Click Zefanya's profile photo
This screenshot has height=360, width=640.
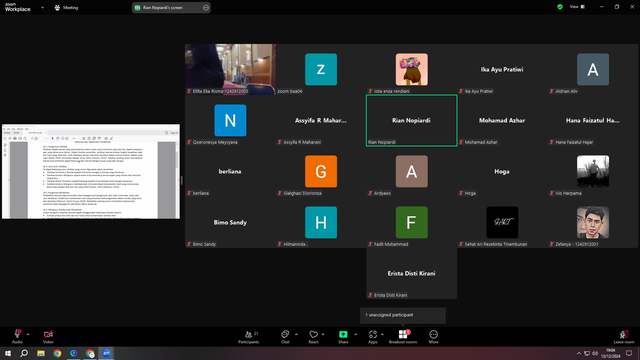click(593, 222)
